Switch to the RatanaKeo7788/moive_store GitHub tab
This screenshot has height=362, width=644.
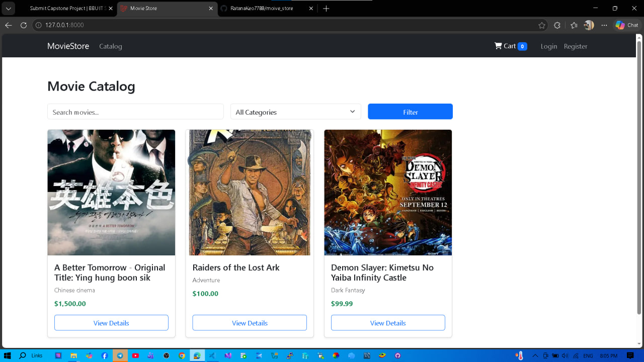(268, 9)
